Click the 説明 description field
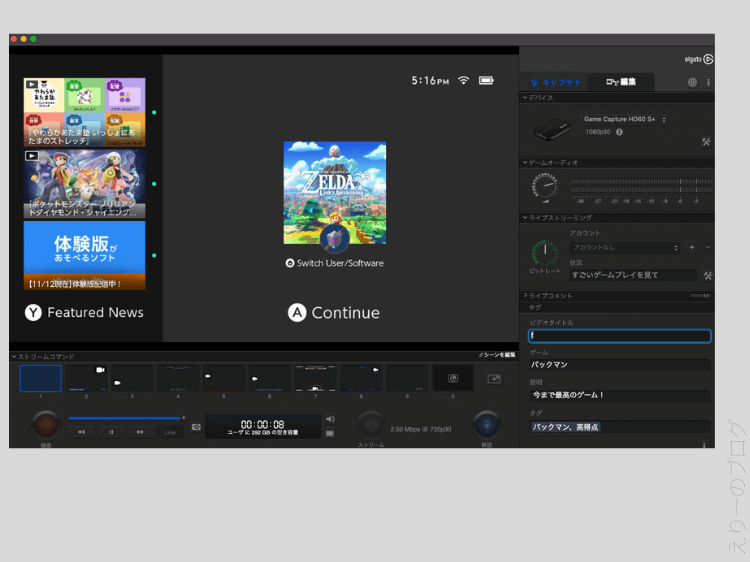This screenshot has height=562, width=750. pyautogui.click(x=620, y=395)
